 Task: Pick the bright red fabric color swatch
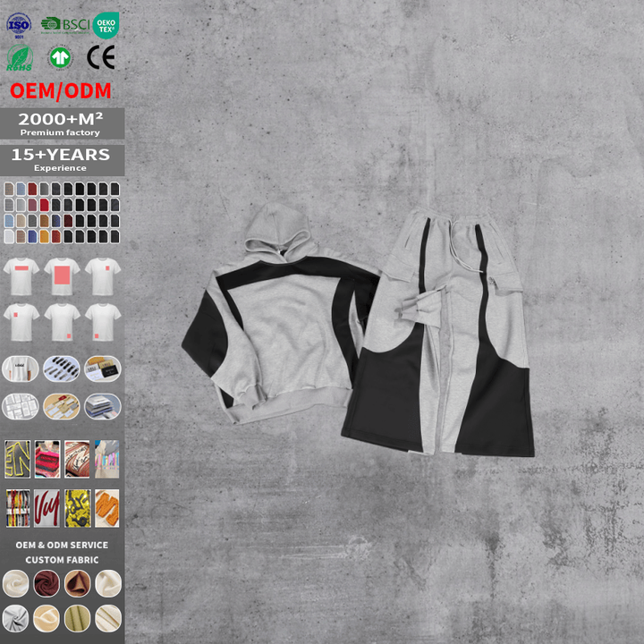(45, 205)
